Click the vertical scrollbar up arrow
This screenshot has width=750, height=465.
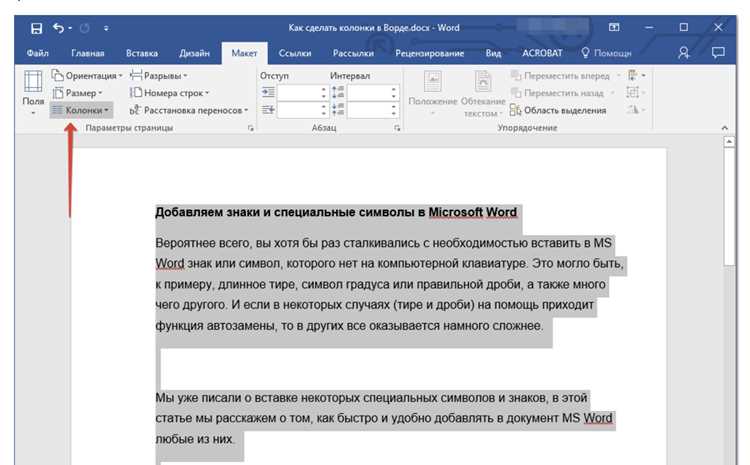tap(729, 142)
